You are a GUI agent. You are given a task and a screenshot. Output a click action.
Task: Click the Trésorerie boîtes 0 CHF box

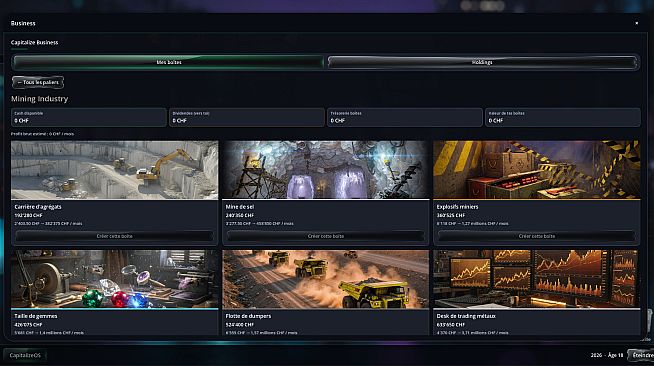pyautogui.click(x=405, y=117)
